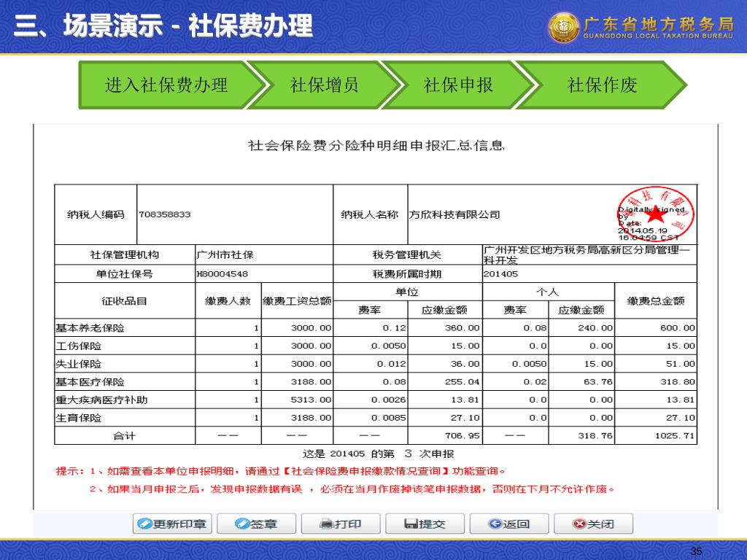Viewport: 747px width, 560px height.
Task: Click the 广州开发区地方税务局 tax authority cell
Action: pos(589,254)
